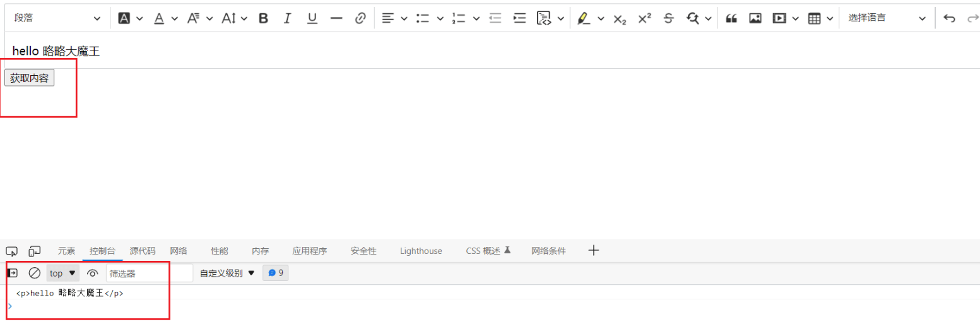The width and height of the screenshot is (980, 336).
Task: Open the font family icon
Action: pos(194,18)
